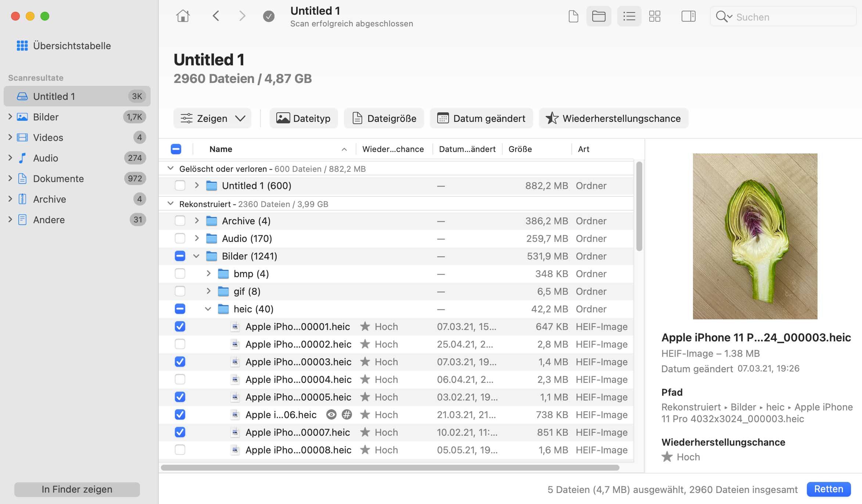Click the Retten button

tap(828, 489)
